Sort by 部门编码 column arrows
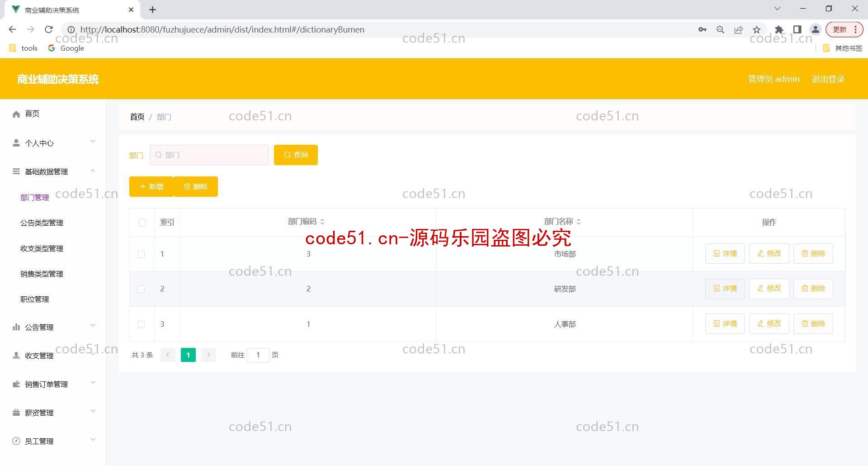 click(322, 222)
